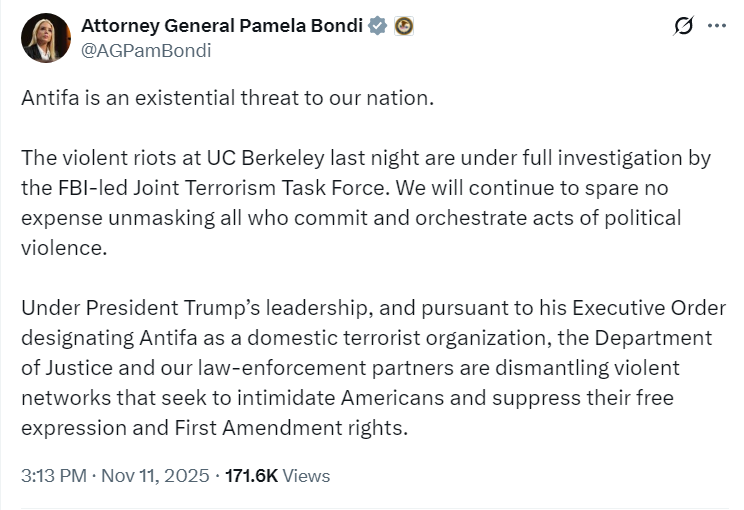This screenshot has width=744, height=510.
Task: Open the Grok explain-post icon
Action: pyautogui.click(x=684, y=26)
